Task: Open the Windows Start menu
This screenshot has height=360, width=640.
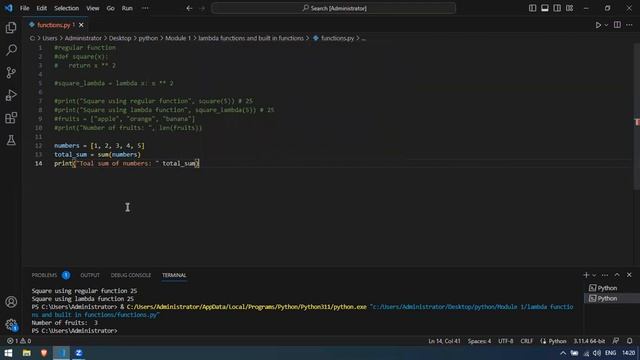Action: pos(8,353)
